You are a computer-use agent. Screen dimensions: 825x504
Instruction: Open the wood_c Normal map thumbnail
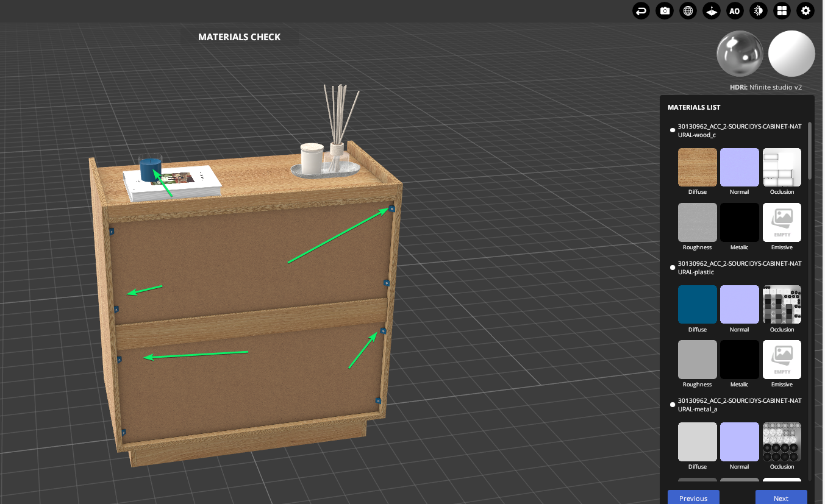(740, 167)
